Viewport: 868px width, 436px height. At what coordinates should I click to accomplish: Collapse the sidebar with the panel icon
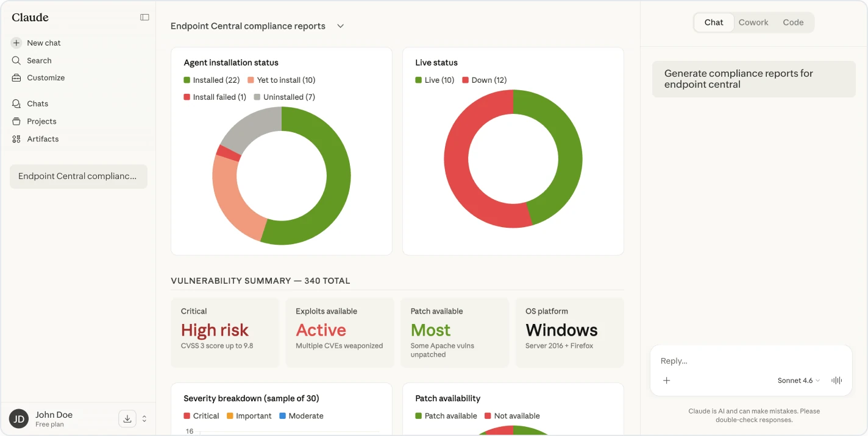click(144, 17)
